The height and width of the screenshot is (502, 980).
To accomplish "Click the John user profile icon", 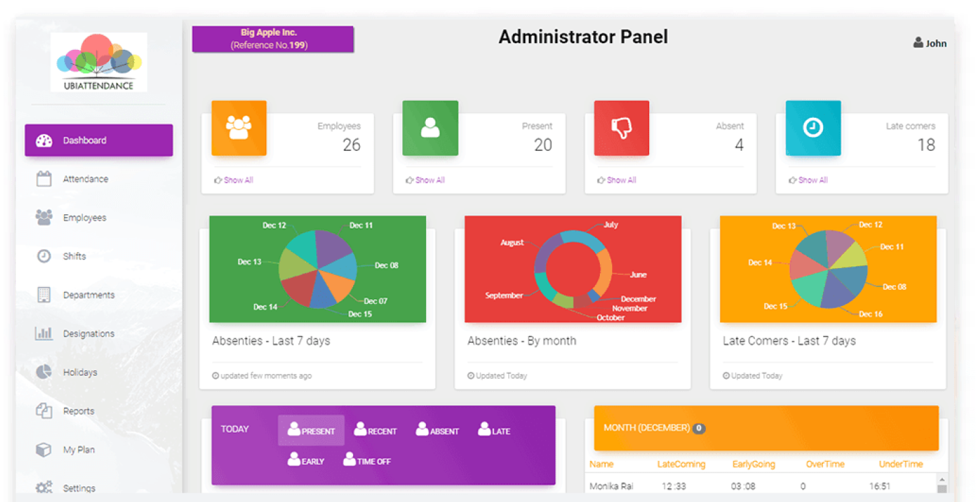I will coord(918,43).
